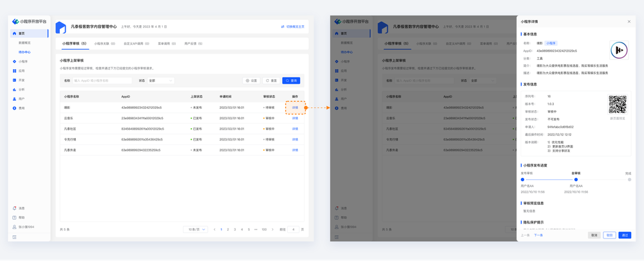Click the 自审核 step dot on the progress bar
This screenshot has width=644, height=261.
tap(576, 180)
